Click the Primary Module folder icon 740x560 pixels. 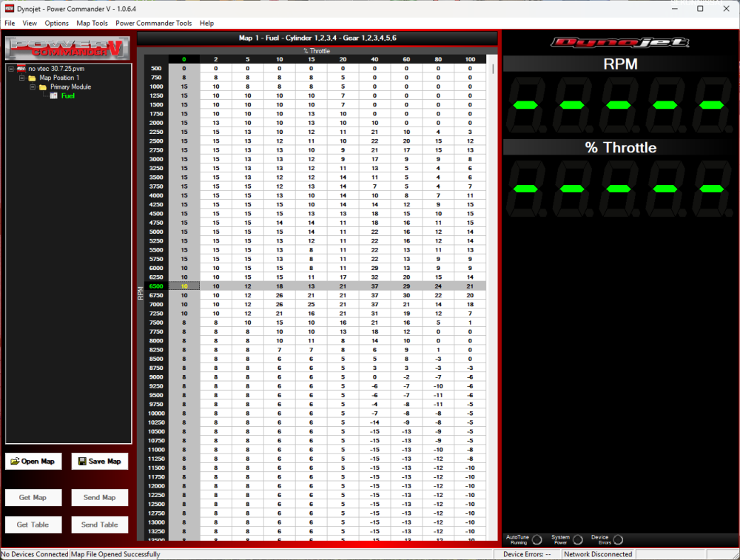pyautogui.click(x=43, y=87)
